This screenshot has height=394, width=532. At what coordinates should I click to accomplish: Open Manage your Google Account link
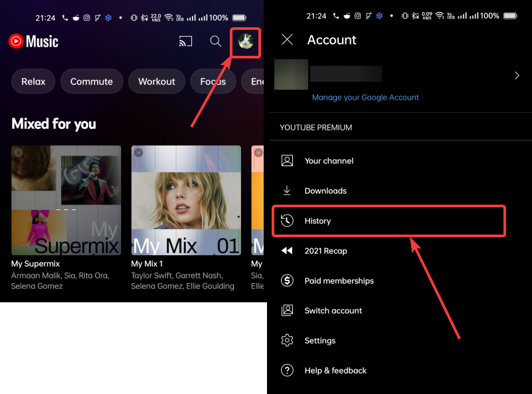click(x=365, y=98)
